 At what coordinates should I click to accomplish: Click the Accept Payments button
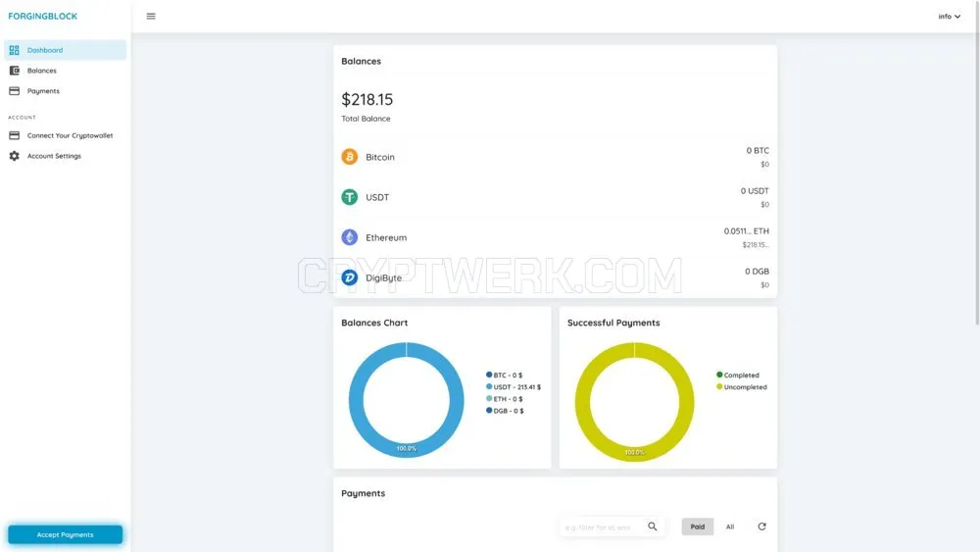pos(65,534)
